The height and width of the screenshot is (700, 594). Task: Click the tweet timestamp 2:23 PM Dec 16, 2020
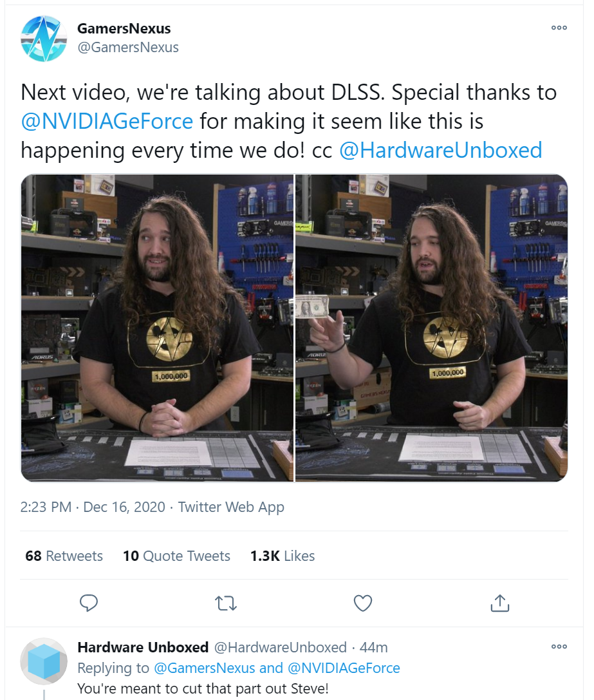[x=93, y=507]
